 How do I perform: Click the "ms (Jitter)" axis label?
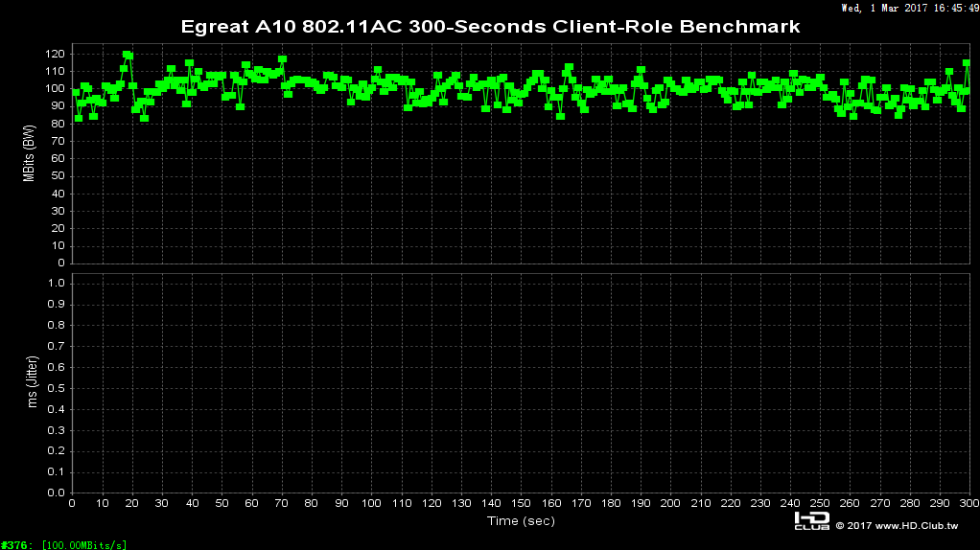[x=33, y=382]
